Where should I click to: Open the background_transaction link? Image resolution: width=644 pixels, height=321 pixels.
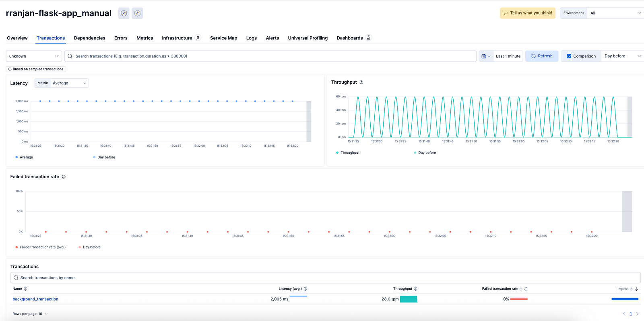click(x=35, y=299)
